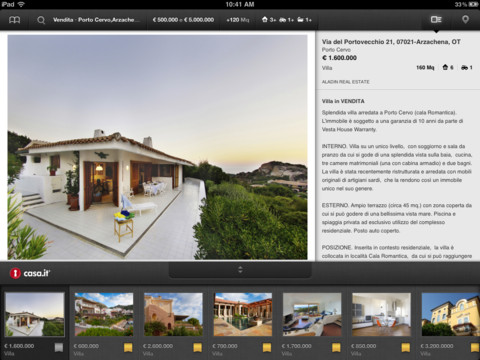Toggle bookmark on the € 600.000 villa
480x360 pixels.
pyautogui.click(x=128, y=348)
